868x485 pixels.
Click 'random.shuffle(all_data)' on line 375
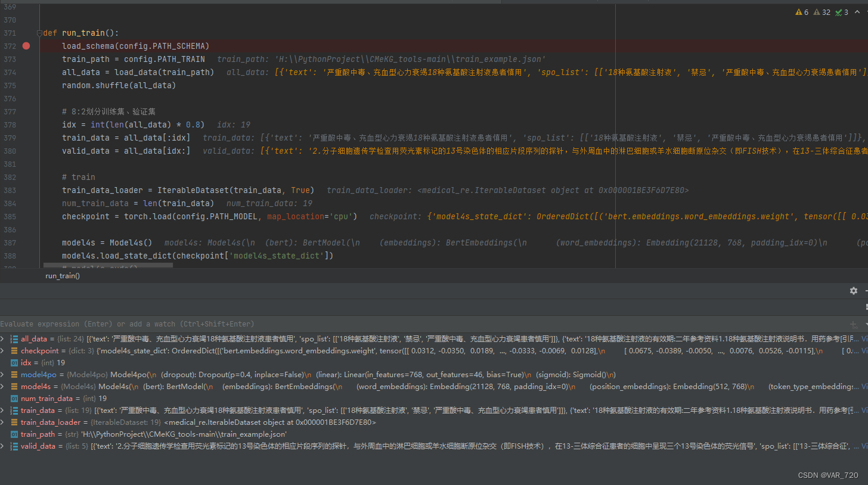tap(119, 85)
